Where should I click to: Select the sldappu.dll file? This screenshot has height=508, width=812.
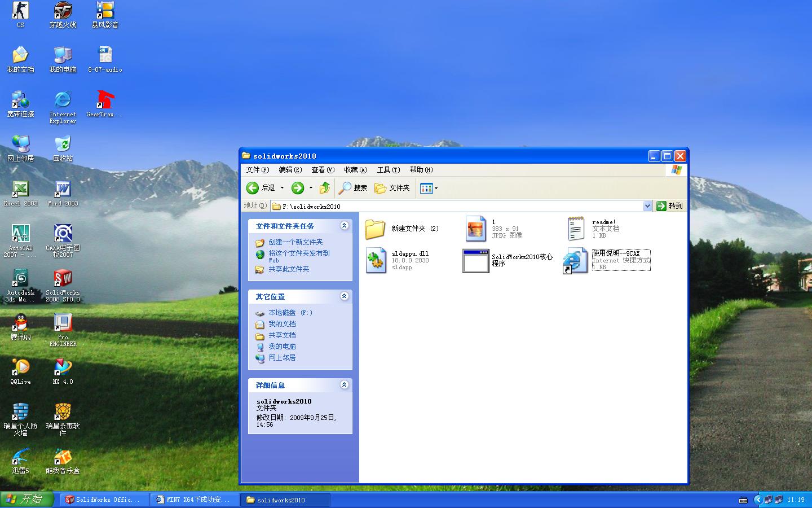pyautogui.click(x=397, y=260)
